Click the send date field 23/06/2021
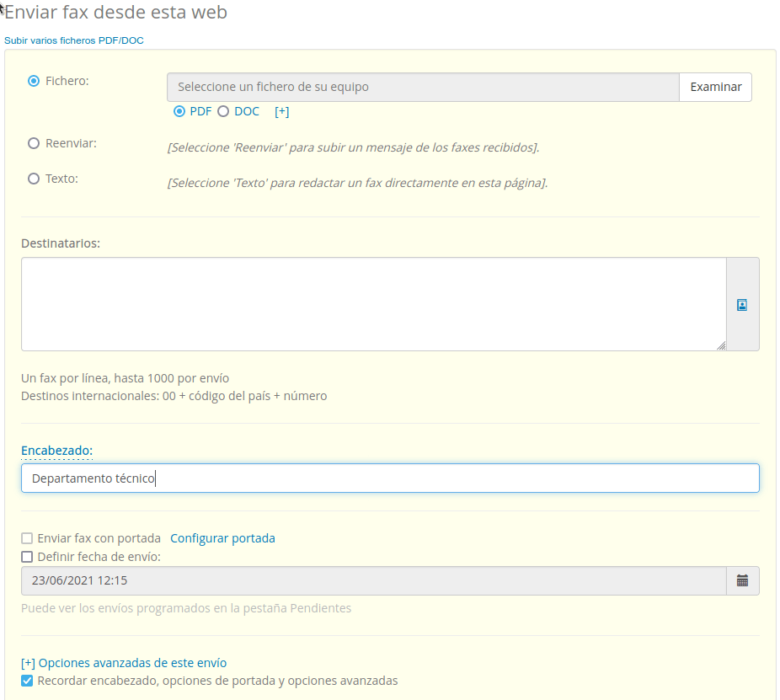This screenshot has width=780, height=700. pos(373,580)
